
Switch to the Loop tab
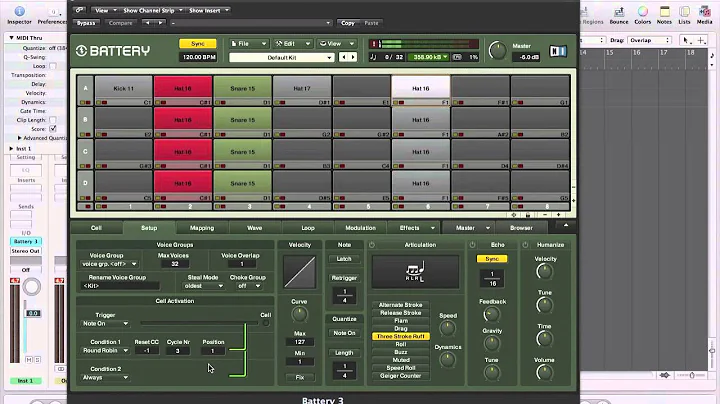point(308,228)
